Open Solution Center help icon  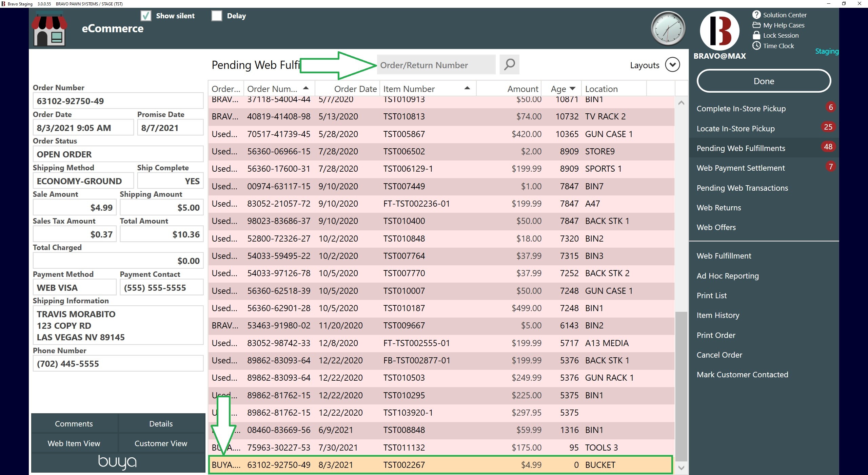pyautogui.click(x=756, y=15)
